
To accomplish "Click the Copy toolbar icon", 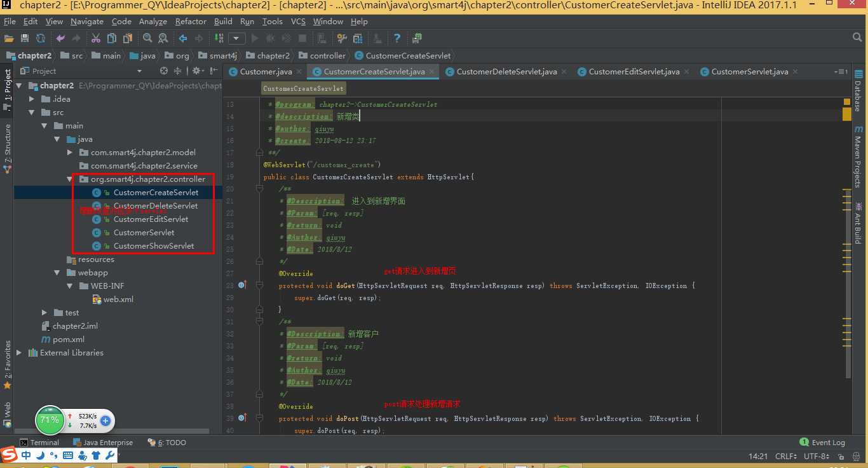I will point(111,38).
